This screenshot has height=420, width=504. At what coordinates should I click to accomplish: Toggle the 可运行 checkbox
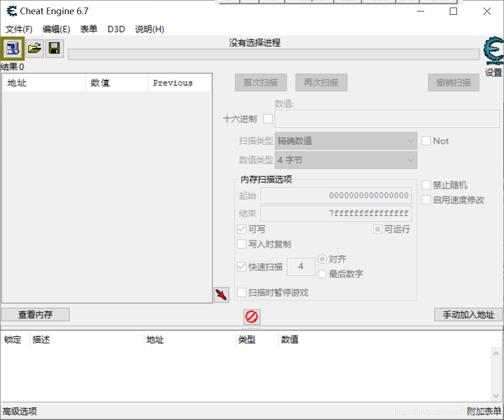click(378, 229)
